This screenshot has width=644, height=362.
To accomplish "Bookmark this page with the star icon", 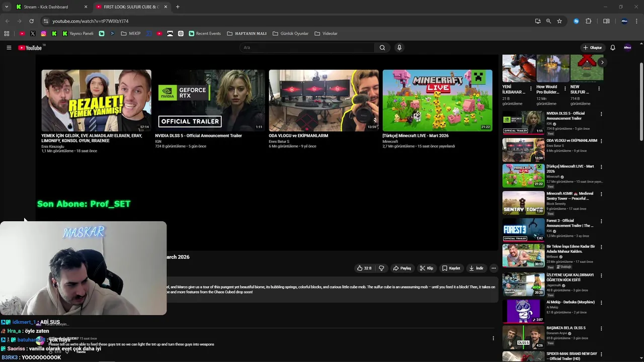I will point(559,21).
